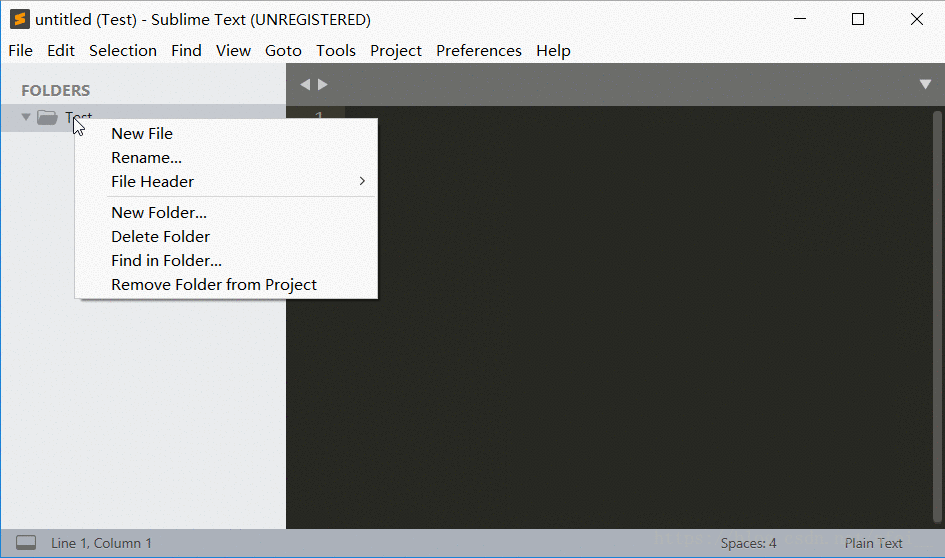
Task: Open the View menu
Action: point(233,51)
